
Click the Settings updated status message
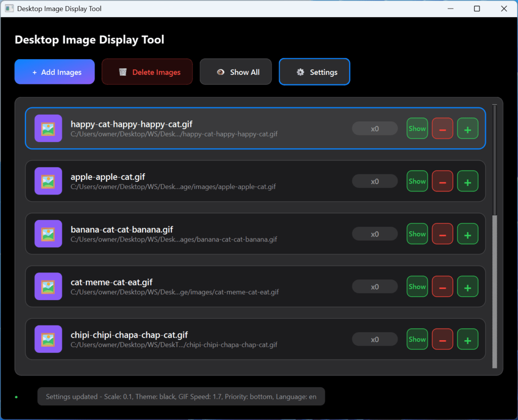(181, 397)
